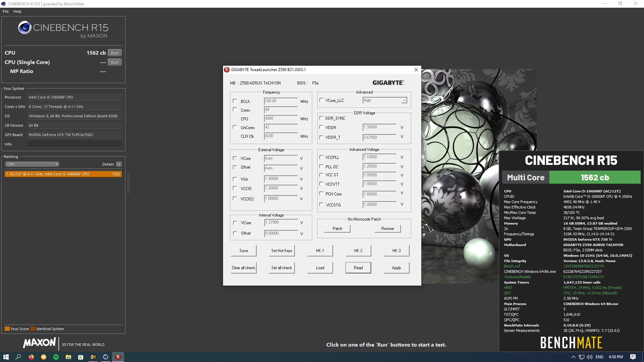This screenshot has height=362, width=644.
Task: Click TweakLauncher title bar icon
Action: click(x=227, y=70)
